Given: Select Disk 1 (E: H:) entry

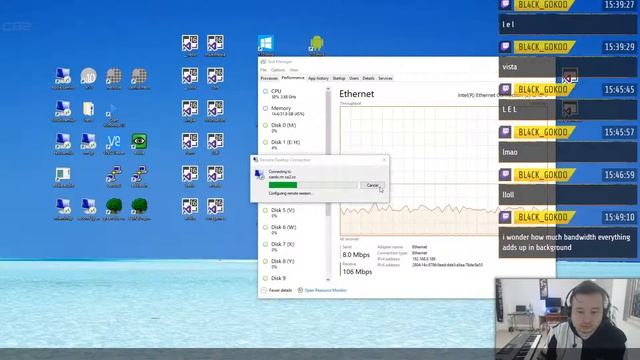Looking at the screenshot, I should [293, 144].
